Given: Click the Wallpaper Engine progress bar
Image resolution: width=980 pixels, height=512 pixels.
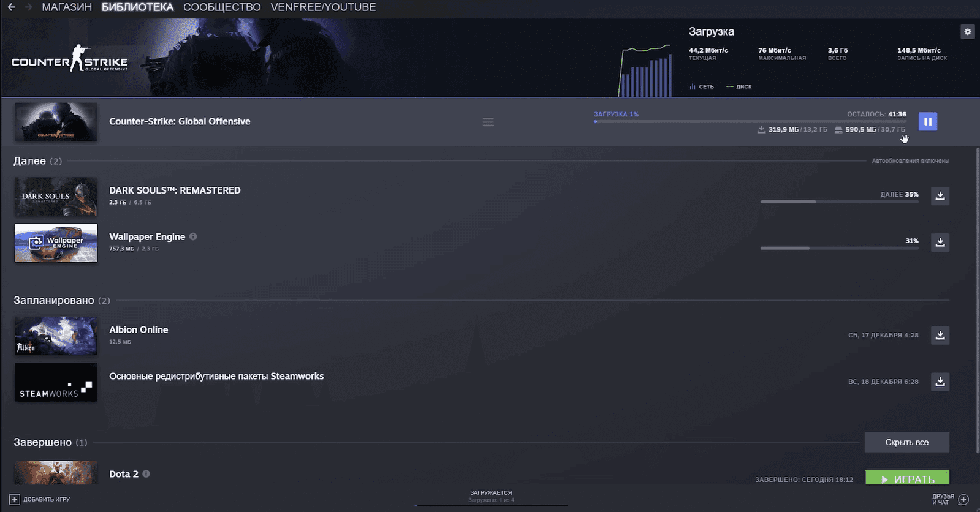Looking at the screenshot, I should (x=840, y=248).
